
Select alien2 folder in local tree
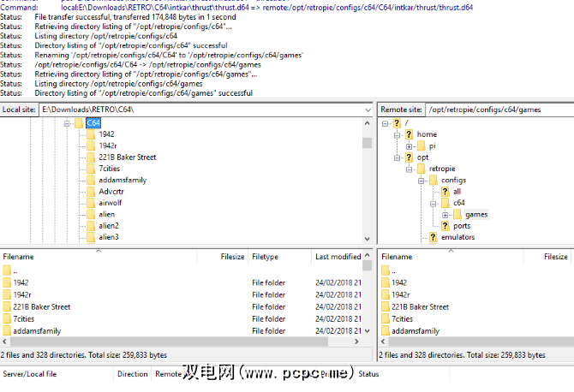[x=109, y=226]
